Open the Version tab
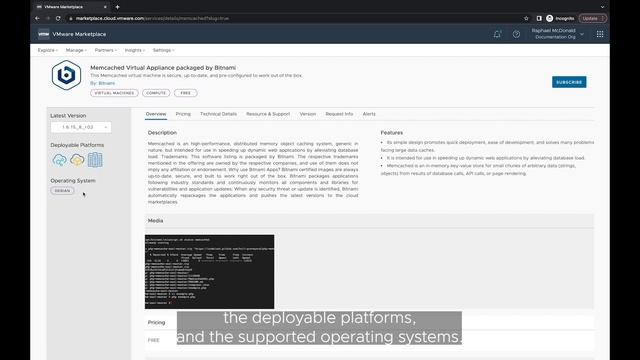This screenshot has height=360, width=640. (308, 114)
